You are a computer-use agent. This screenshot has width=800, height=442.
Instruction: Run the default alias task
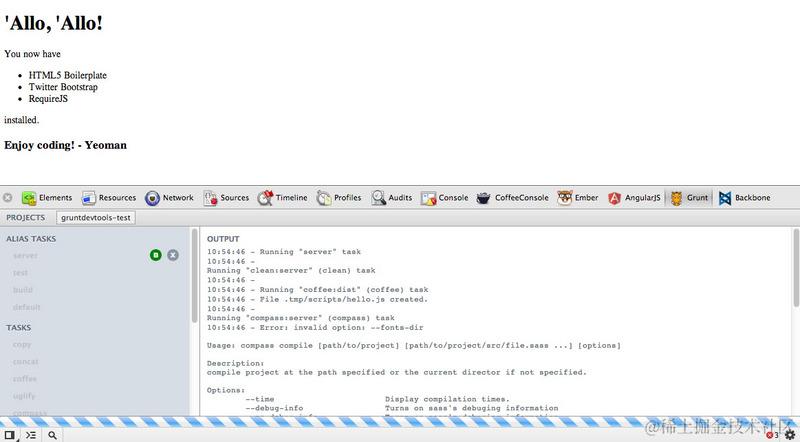click(27, 307)
